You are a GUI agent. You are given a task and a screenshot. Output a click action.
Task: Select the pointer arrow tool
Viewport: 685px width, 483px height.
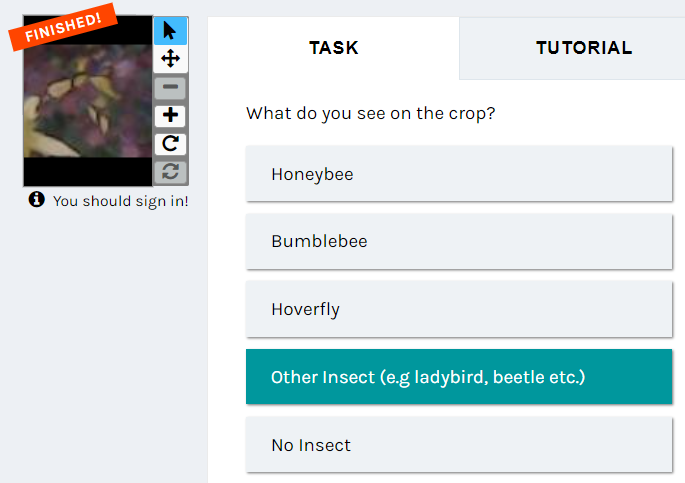170,31
